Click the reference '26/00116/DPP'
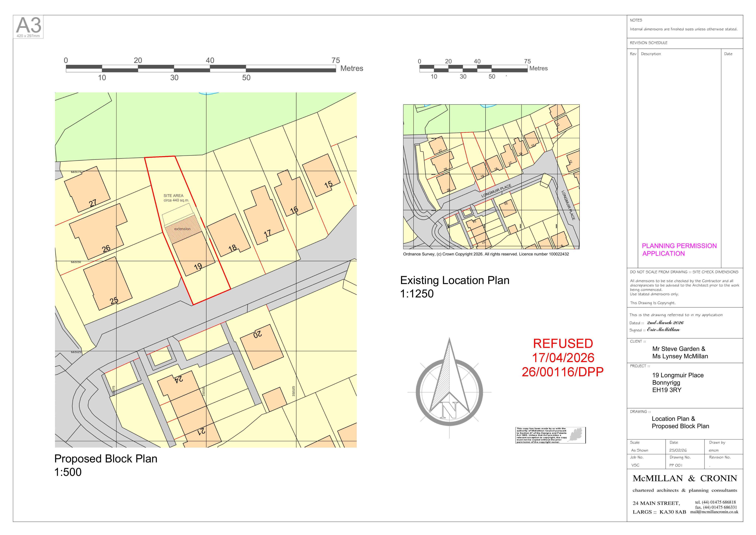 [562, 372]
